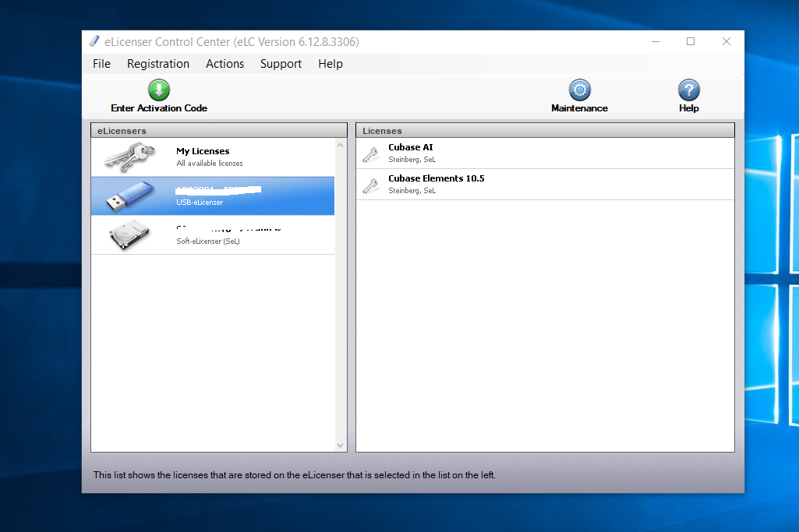799x532 pixels.
Task: Click the blue question mark Help icon
Action: click(x=688, y=90)
